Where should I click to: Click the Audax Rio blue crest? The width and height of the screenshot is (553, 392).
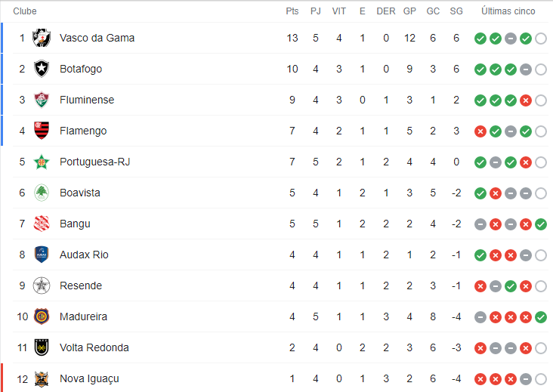42,255
